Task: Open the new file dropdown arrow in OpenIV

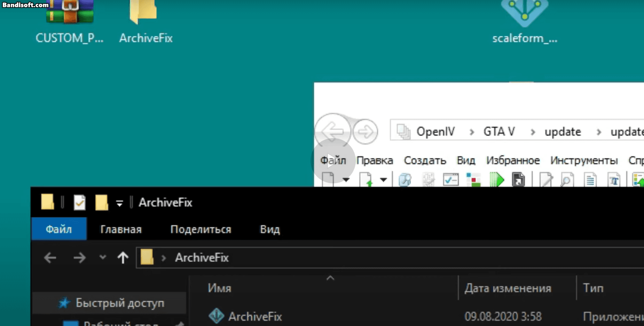Action: pos(346,180)
